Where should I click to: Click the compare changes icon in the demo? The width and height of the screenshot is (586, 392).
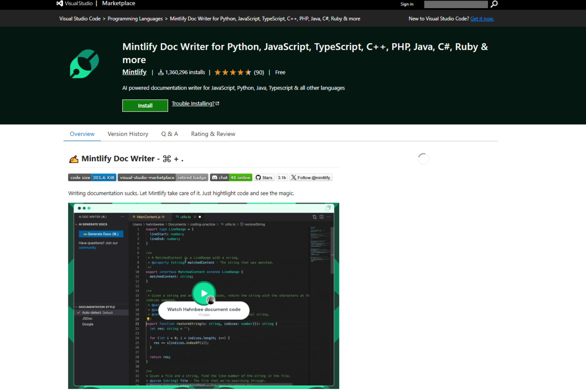pyautogui.click(x=314, y=217)
